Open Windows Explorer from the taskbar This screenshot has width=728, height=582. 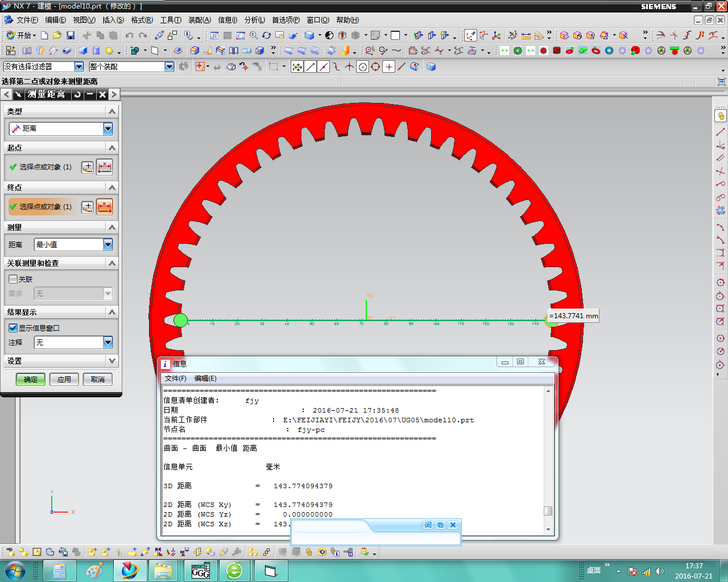(164, 570)
